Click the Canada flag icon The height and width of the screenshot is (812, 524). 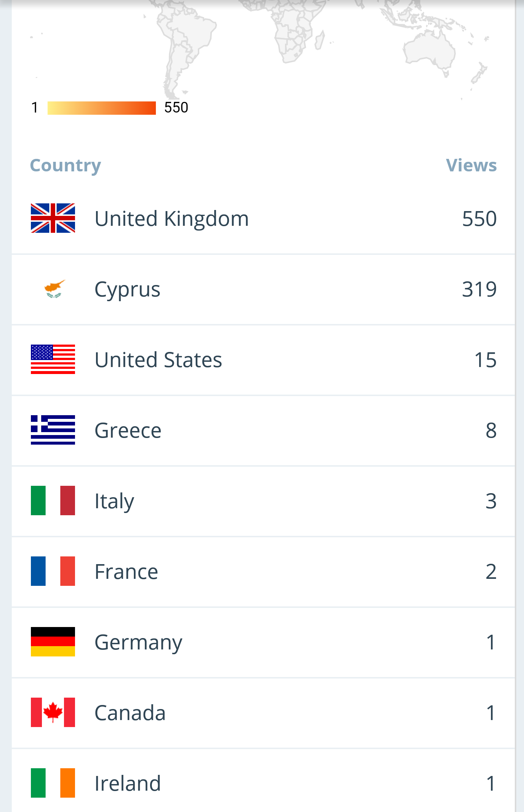53,712
